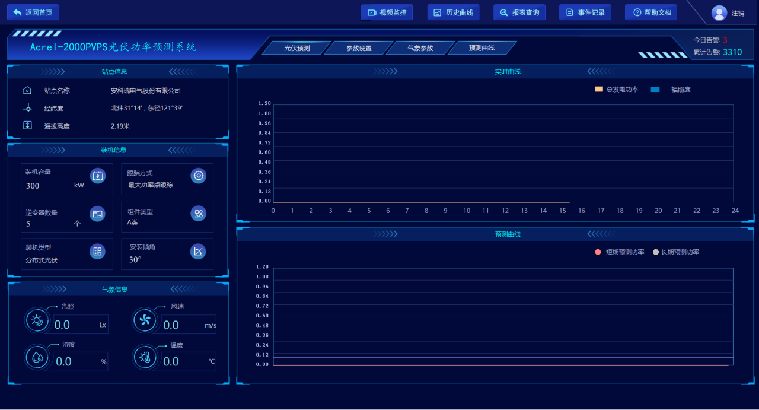Toggle the blue irradiance legend swatch
Viewport: 759px width, 410px height.
coord(655,89)
